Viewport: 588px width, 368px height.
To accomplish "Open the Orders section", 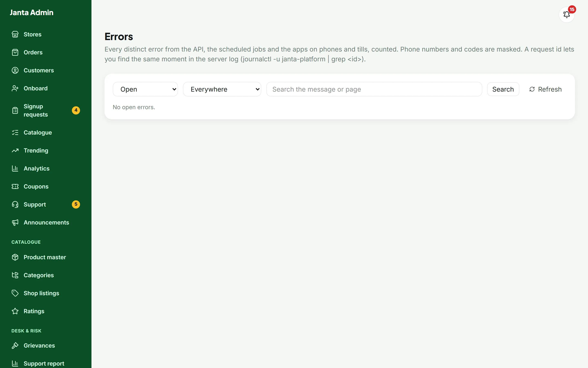I will point(46,52).
